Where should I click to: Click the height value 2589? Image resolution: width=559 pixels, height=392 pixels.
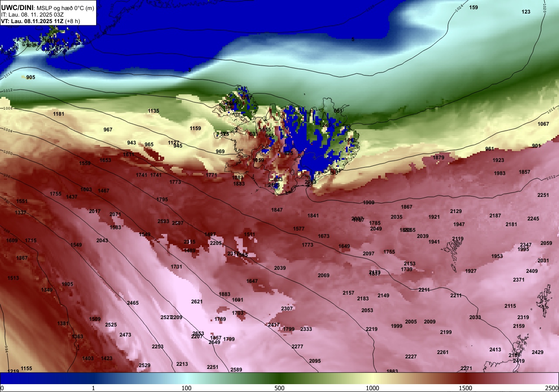click(x=236, y=370)
